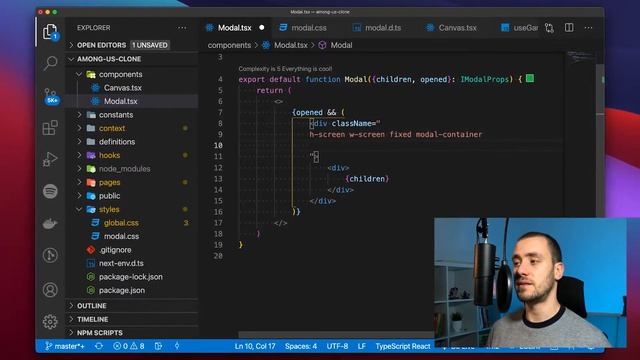Click the Complexity code lens text

click(285, 69)
